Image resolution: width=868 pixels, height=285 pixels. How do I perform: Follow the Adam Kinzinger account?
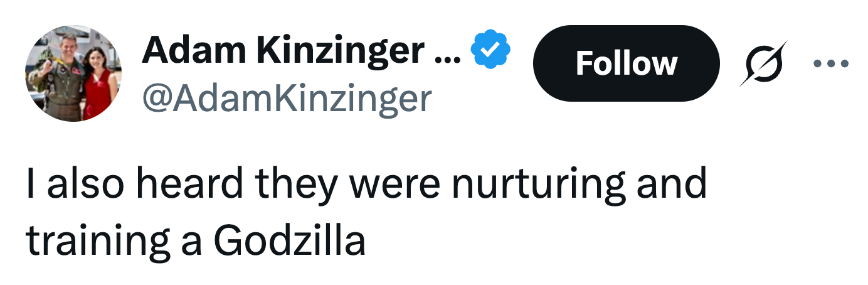pyautogui.click(x=626, y=63)
